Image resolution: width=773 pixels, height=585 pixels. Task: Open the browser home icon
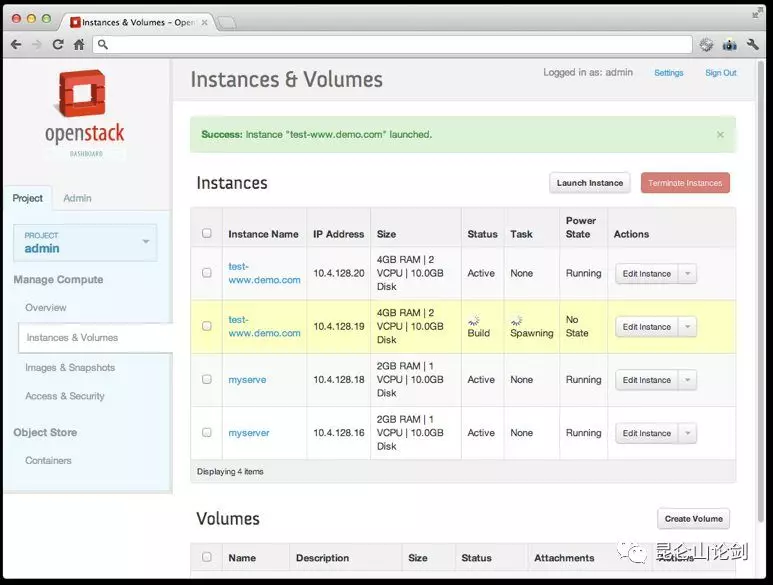click(x=79, y=45)
